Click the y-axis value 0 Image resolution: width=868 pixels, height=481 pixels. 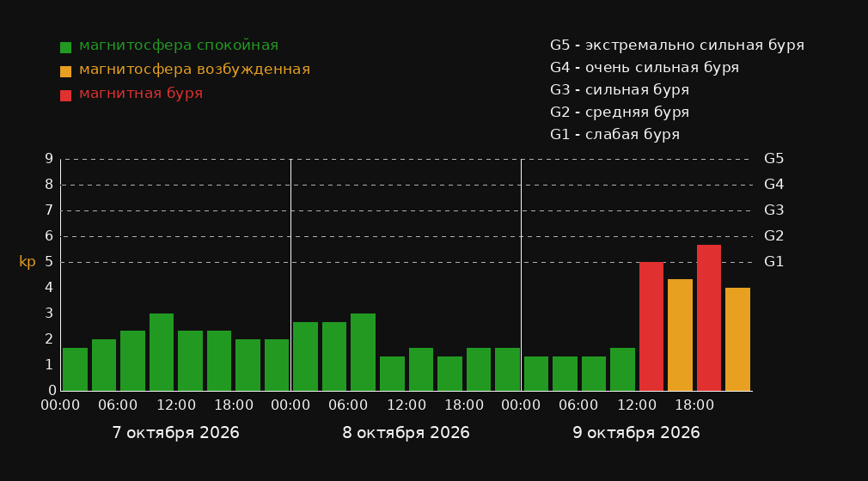[52, 390]
